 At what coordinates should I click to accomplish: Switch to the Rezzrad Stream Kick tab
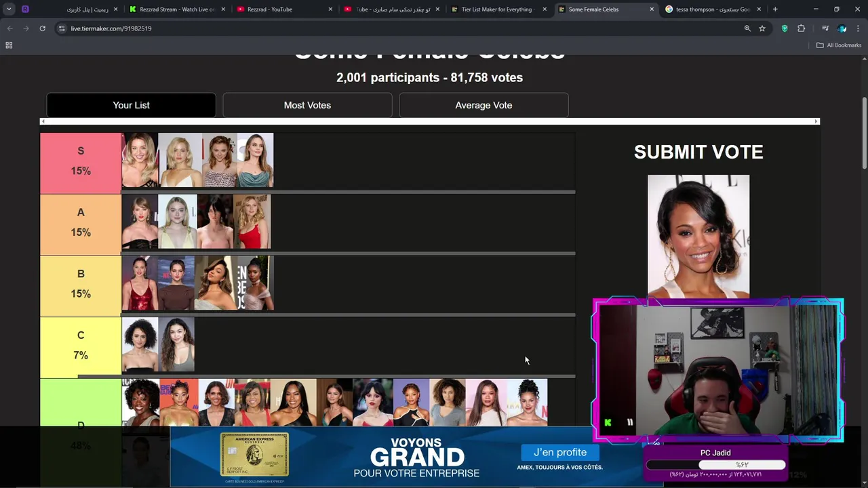point(178,9)
